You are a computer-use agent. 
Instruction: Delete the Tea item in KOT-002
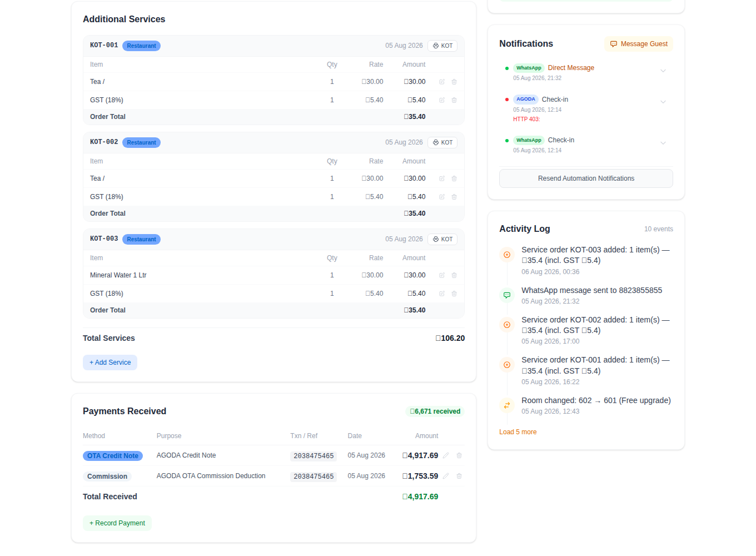click(x=454, y=178)
